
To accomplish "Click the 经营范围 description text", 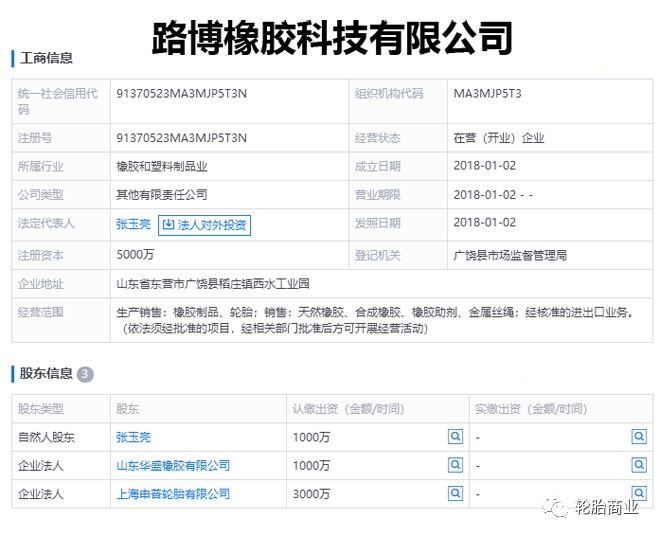I will tap(375, 320).
